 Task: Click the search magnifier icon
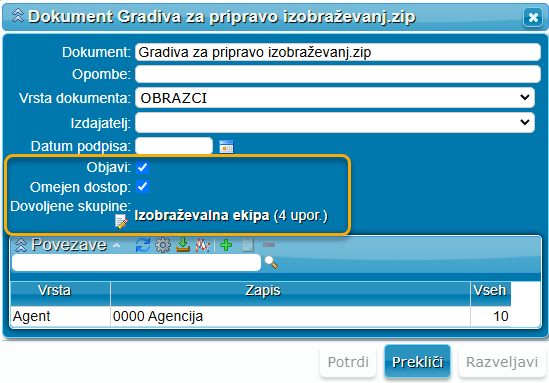coord(271,262)
